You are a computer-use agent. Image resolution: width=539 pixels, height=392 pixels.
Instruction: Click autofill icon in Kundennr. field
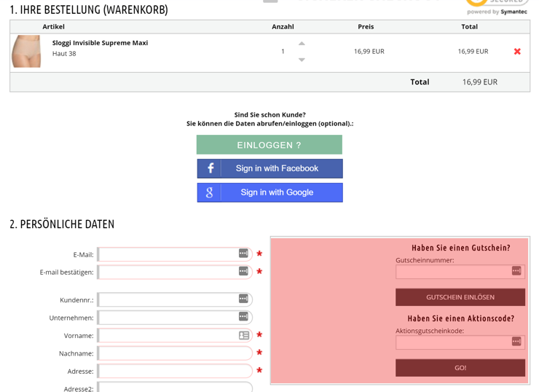click(243, 299)
